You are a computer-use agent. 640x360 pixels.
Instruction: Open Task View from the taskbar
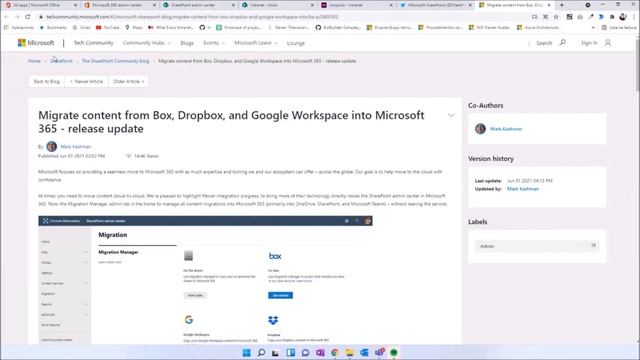pos(276,353)
